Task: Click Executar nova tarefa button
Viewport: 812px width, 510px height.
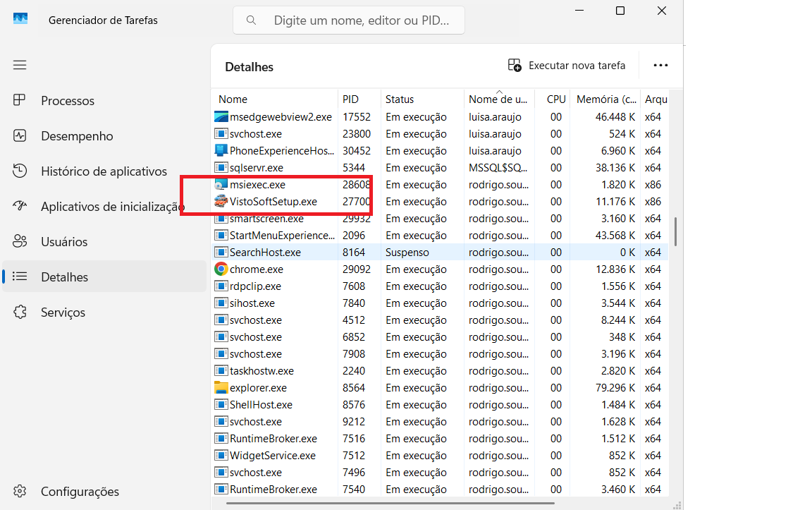Action: [567, 66]
